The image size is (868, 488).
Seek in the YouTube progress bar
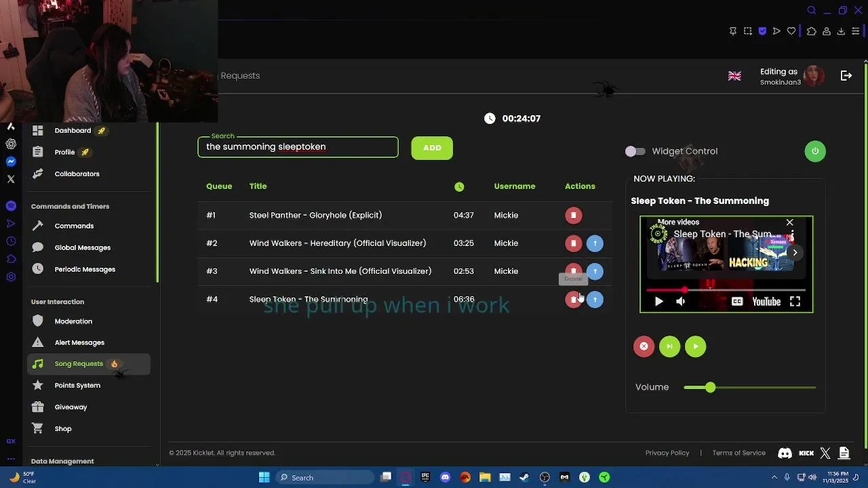[x=726, y=290]
